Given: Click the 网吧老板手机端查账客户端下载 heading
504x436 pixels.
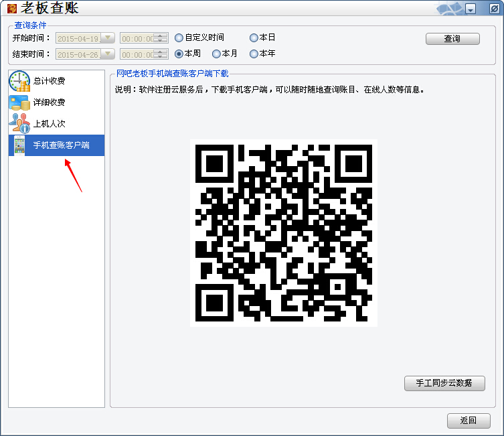Looking at the screenshot, I should point(172,74).
